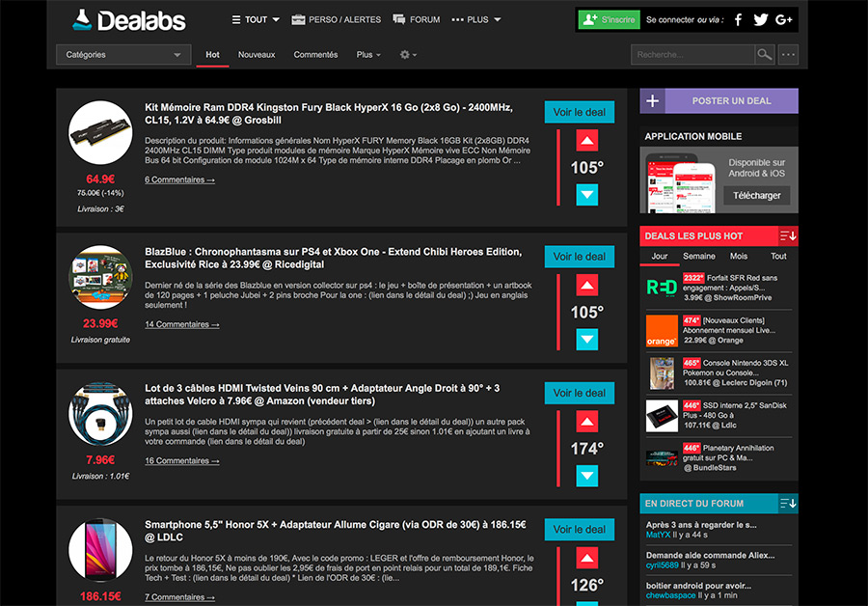Open the Catégories dropdown
Viewport: 868px width, 606px height.
tap(122, 55)
